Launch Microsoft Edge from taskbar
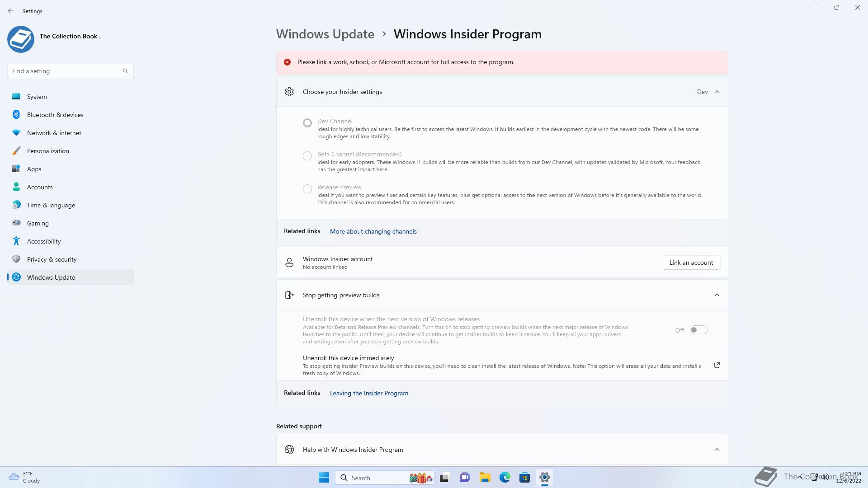This screenshot has width=868, height=488. click(505, 478)
